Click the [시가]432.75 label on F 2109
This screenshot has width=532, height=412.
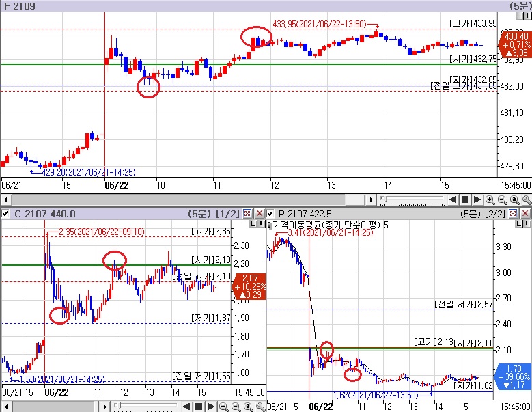point(473,59)
